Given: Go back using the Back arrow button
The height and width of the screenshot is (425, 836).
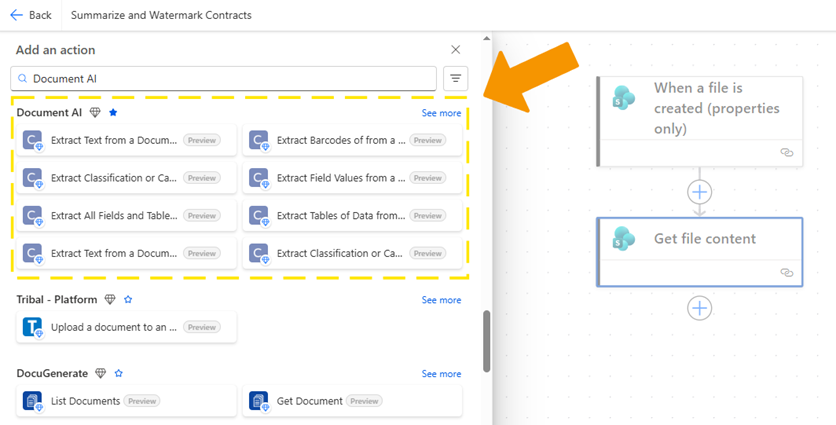Looking at the screenshot, I should 31,15.
